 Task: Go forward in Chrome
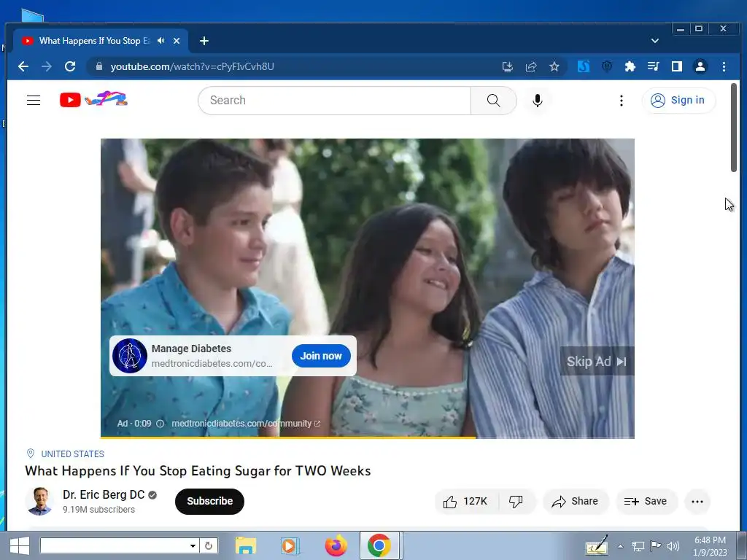tap(47, 66)
